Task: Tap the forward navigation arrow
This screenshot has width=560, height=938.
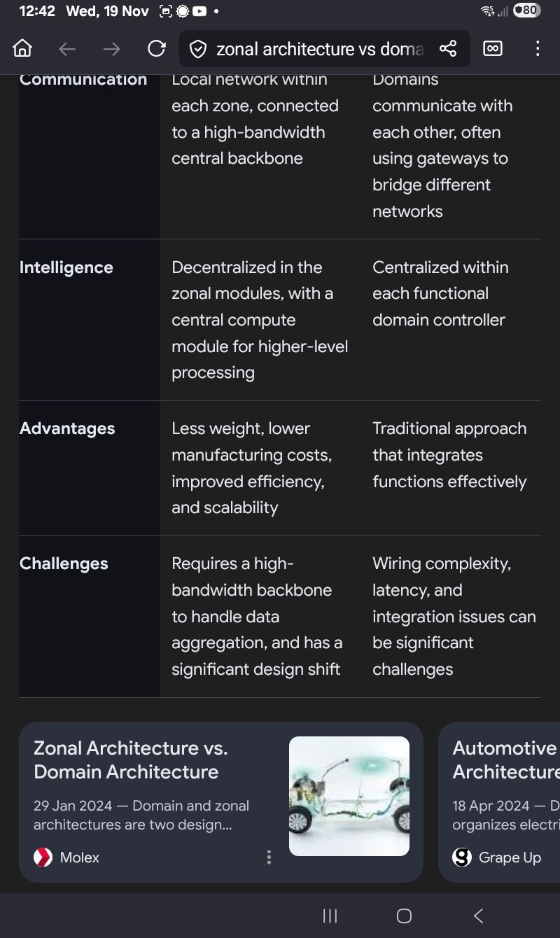Action: click(x=111, y=48)
